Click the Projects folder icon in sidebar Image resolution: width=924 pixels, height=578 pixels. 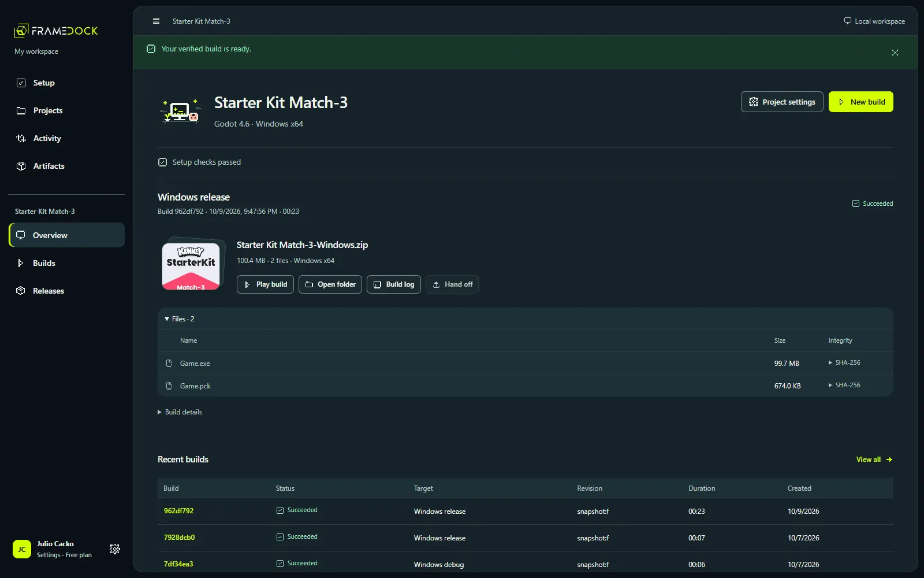point(21,110)
